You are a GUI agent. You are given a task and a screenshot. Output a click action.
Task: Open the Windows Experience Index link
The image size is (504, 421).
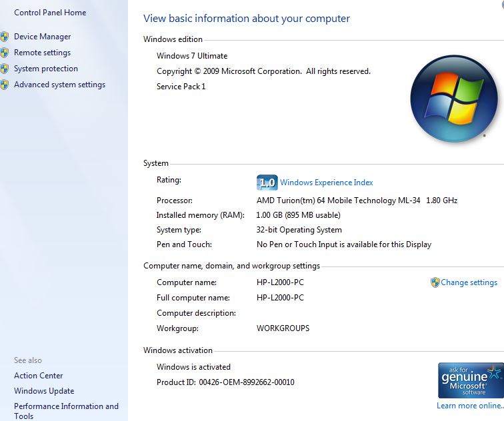point(326,183)
